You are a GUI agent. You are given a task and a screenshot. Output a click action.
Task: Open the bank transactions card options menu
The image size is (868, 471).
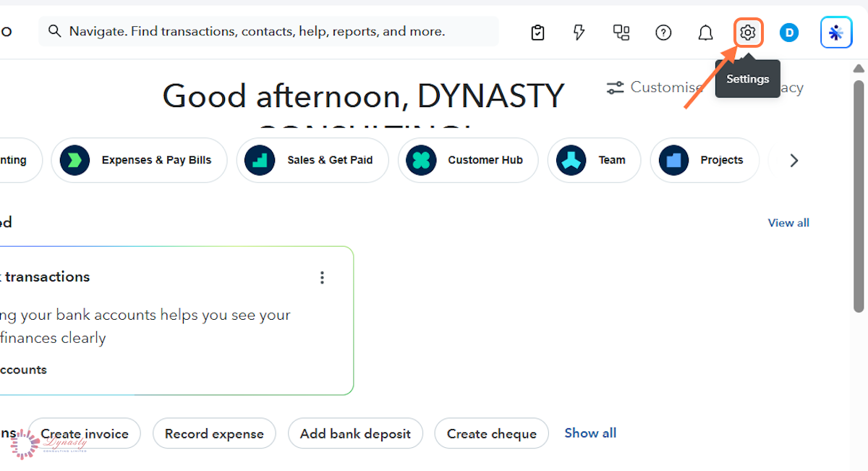point(322,277)
